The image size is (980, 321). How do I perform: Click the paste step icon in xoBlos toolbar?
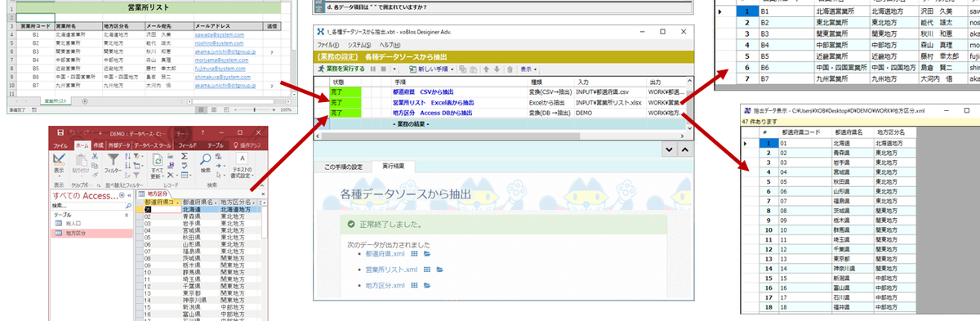coord(473,69)
